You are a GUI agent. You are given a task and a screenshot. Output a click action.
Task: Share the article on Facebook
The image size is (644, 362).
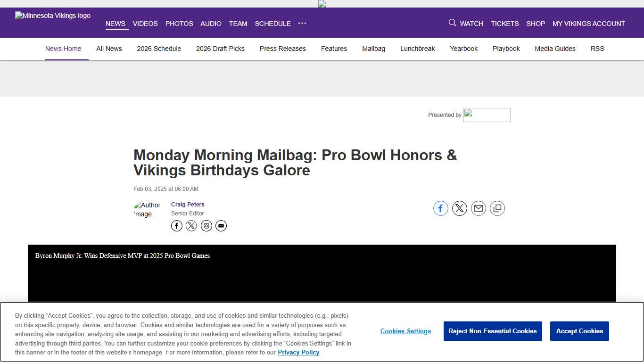click(x=441, y=208)
